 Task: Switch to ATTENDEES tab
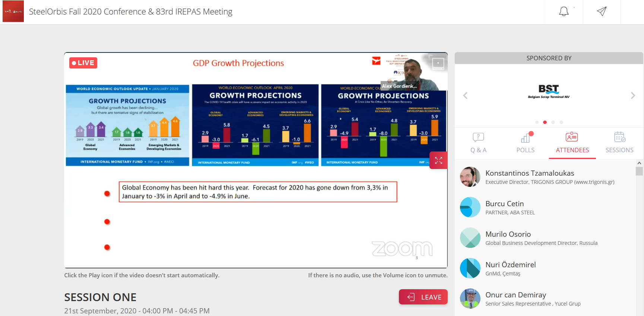pyautogui.click(x=572, y=143)
